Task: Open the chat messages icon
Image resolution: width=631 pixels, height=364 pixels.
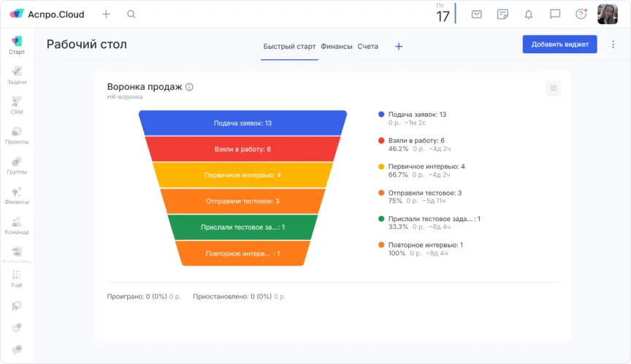Action: click(555, 14)
